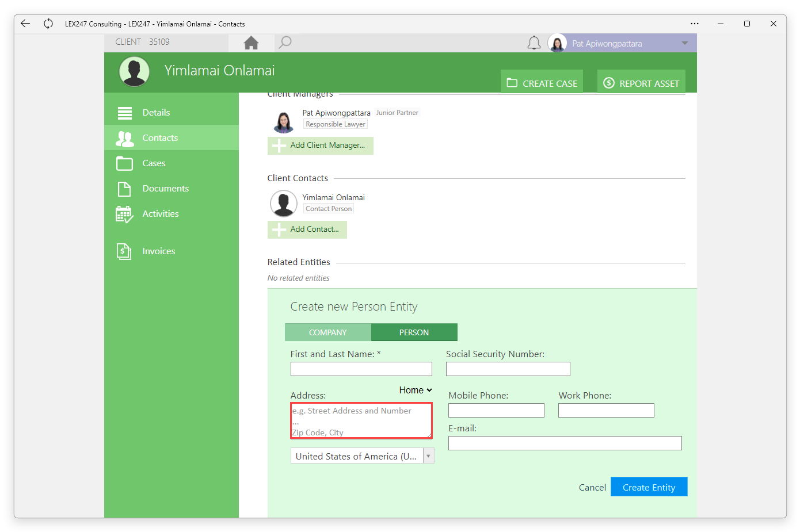The width and height of the screenshot is (800, 532).
Task: Click the Yimlamai Onlamai header title
Action: point(220,70)
